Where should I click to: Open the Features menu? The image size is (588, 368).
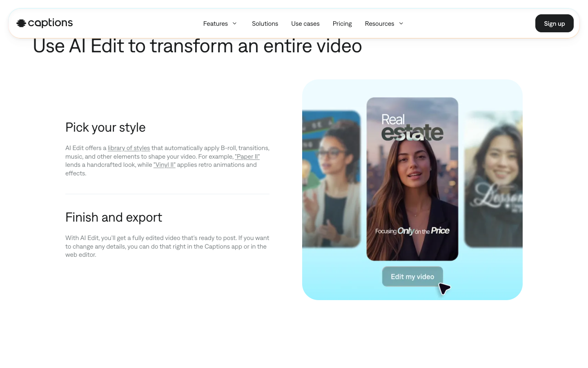point(220,24)
